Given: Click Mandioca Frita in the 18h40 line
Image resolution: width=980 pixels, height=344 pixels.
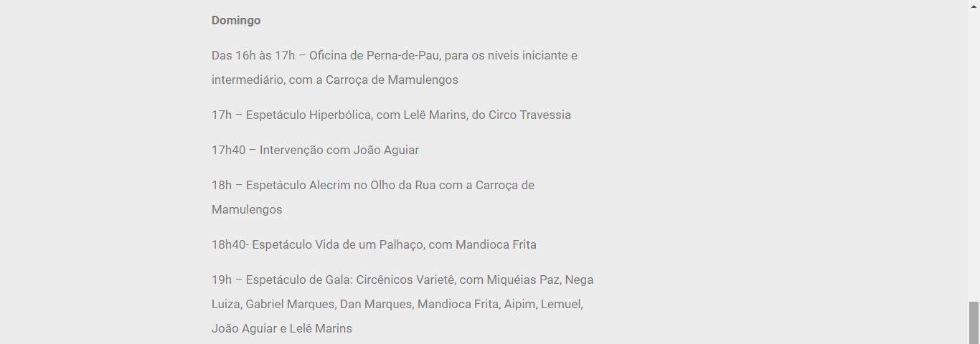Looking at the screenshot, I should tap(496, 244).
